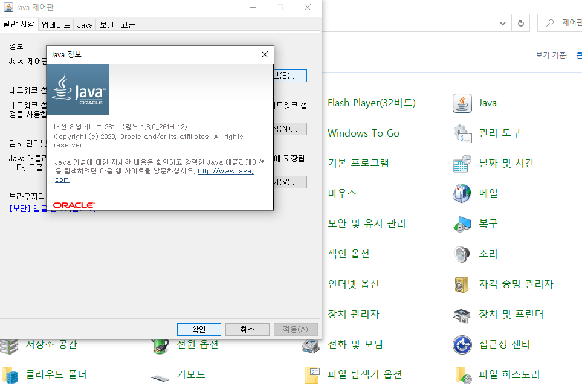Click the 적용(A) button
The width and height of the screenshot is (582, 392).
pos(296,329)
